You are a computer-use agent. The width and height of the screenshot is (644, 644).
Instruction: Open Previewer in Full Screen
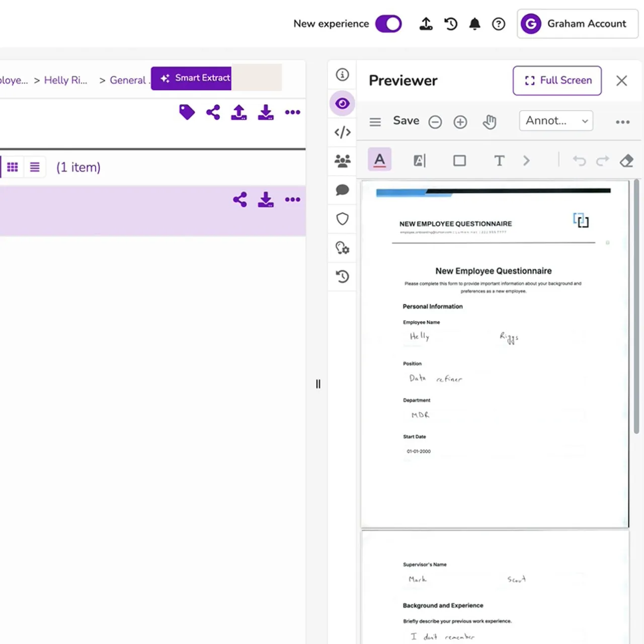point(557,80)
